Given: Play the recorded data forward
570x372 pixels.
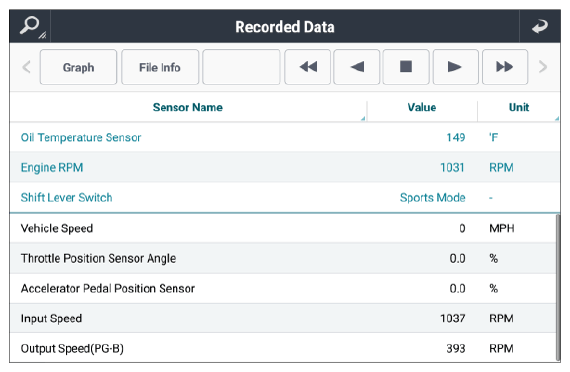Looking at the screenshot, I should pyautogui.click(x=455, y=67).
